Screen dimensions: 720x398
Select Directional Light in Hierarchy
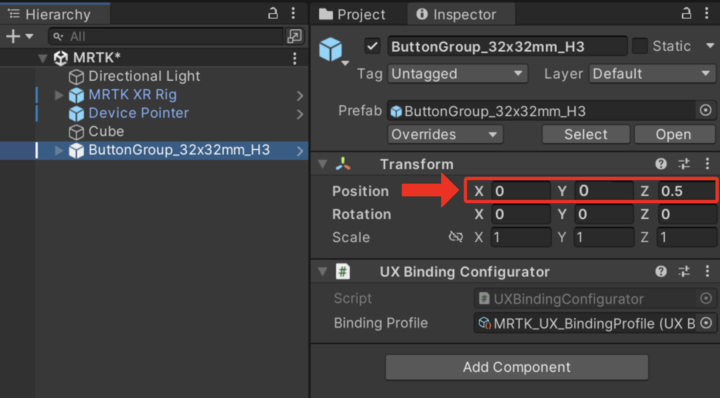click(144, 76)
